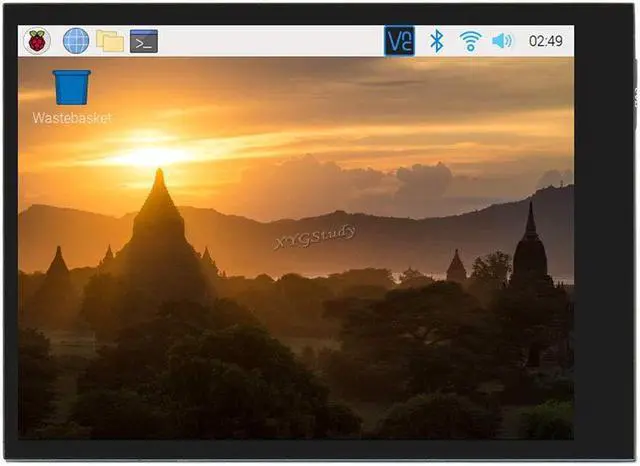Launch the Terminal from the taskbar
Viewport: 640px width, 466px height.
coord(144,41)
